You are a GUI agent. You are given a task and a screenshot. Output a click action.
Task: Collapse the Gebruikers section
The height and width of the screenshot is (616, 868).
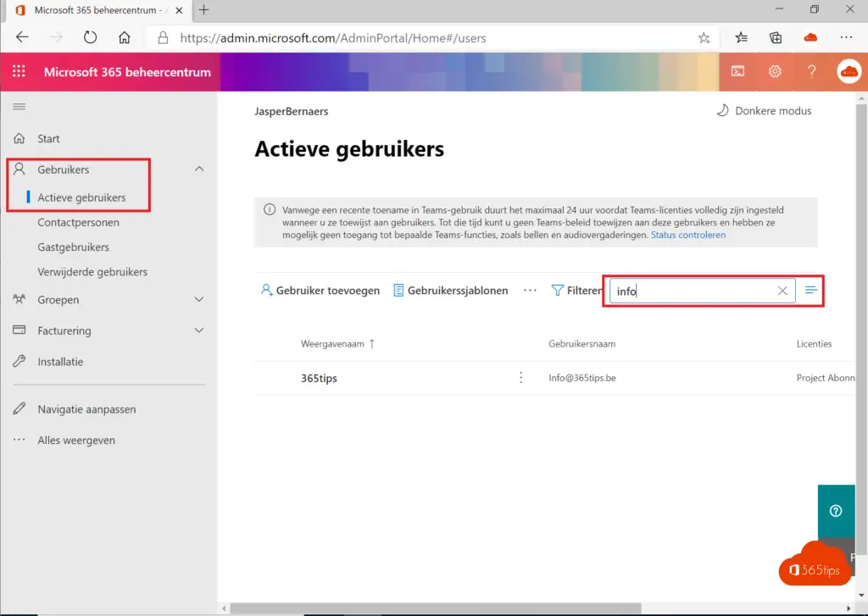(199, 169)
